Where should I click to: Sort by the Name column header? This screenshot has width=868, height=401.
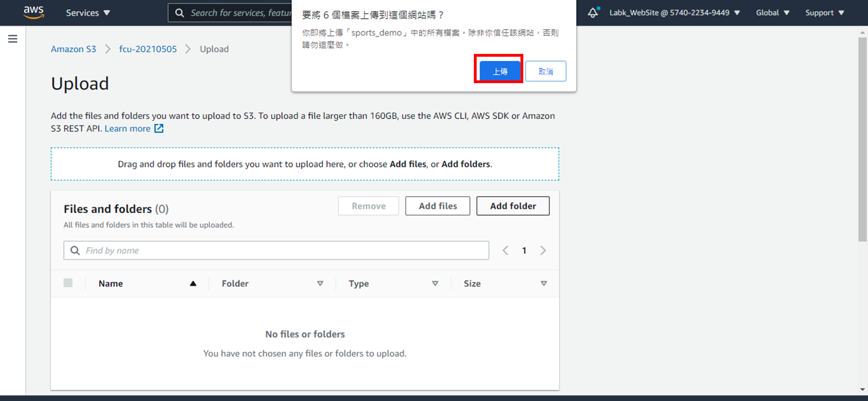point(111,284)
